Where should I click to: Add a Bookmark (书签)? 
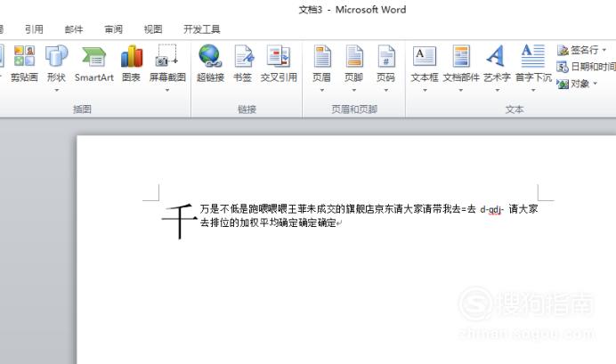coord(243,63)
